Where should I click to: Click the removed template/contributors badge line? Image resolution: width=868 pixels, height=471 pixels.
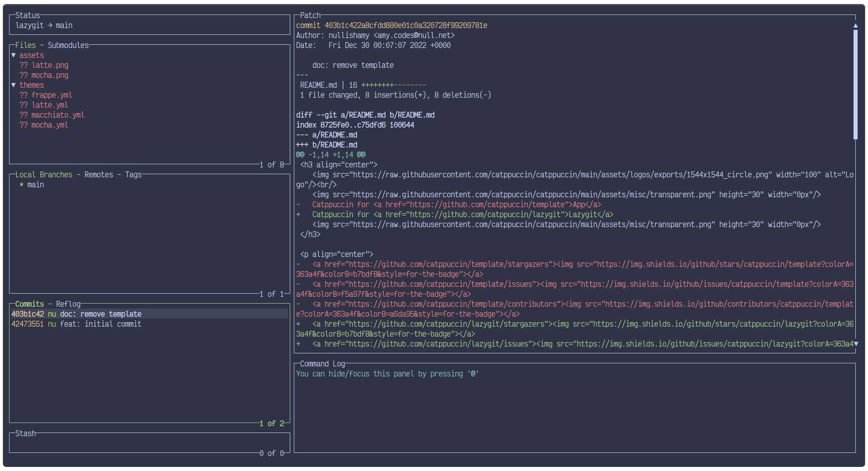[575, 309]
